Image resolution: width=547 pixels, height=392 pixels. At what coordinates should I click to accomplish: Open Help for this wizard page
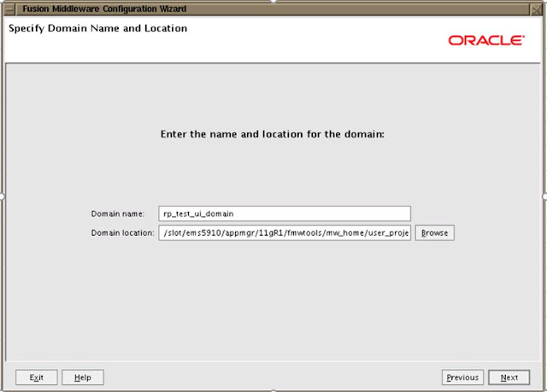click(83, 377)
